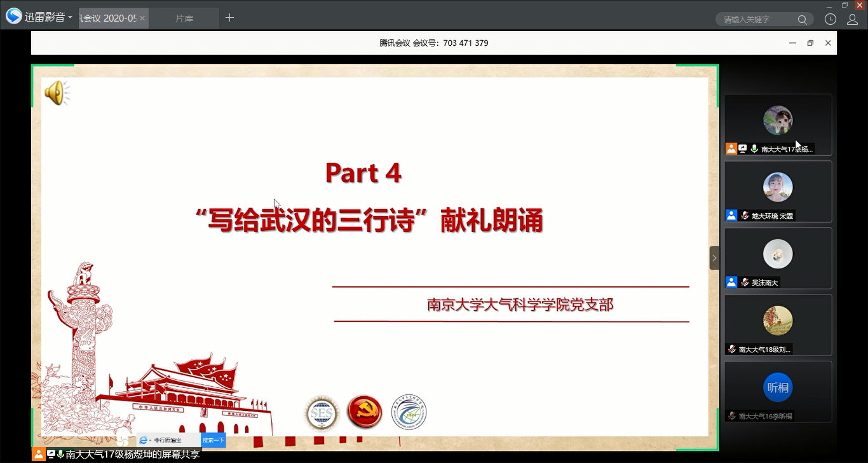The image size is (868, 463).
Task: Click the keyword search input field
Action: pyautogui.click(x=756, y=20)
